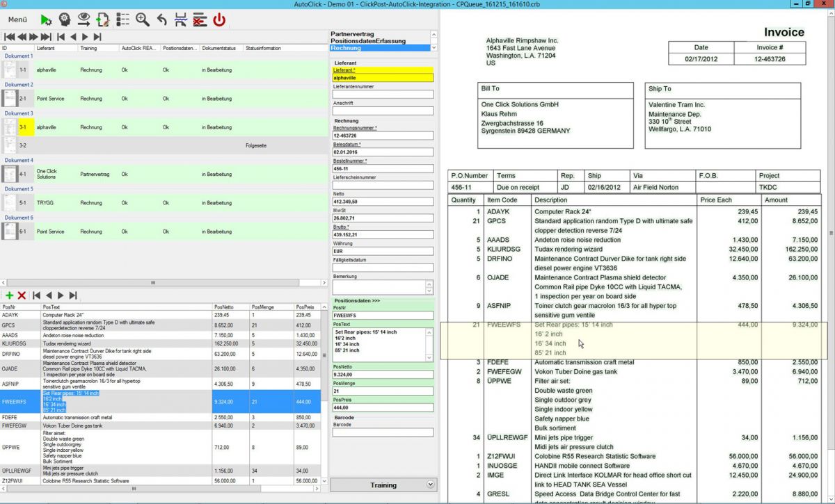Click the red power icon

coord(219,19)
